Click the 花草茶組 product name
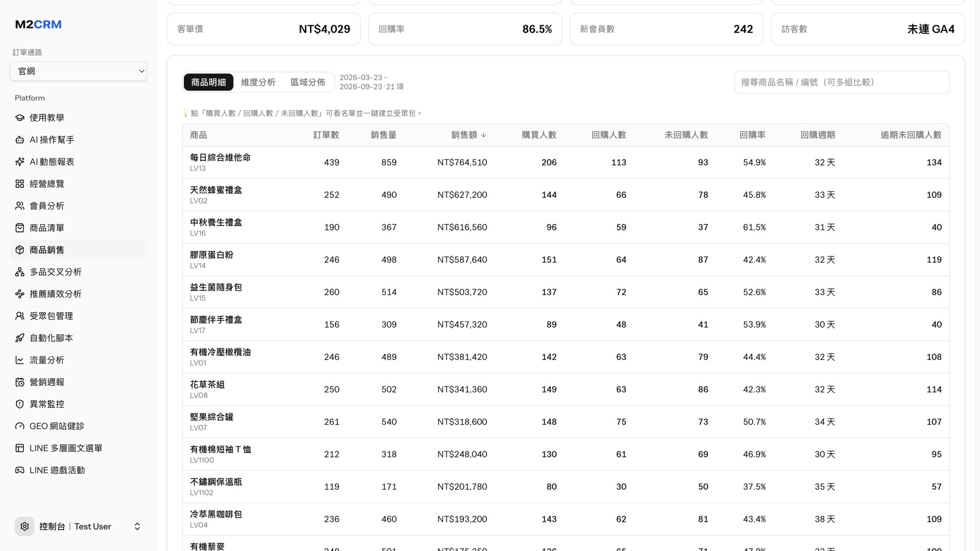 [207, 384]
